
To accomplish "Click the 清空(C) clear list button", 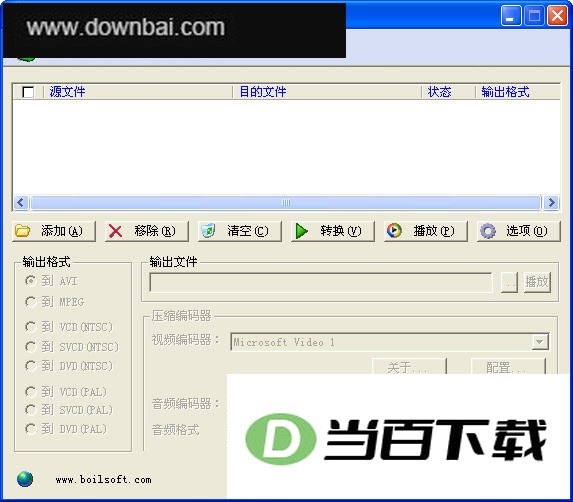I will pyautogui.click(x=240, y=231).
